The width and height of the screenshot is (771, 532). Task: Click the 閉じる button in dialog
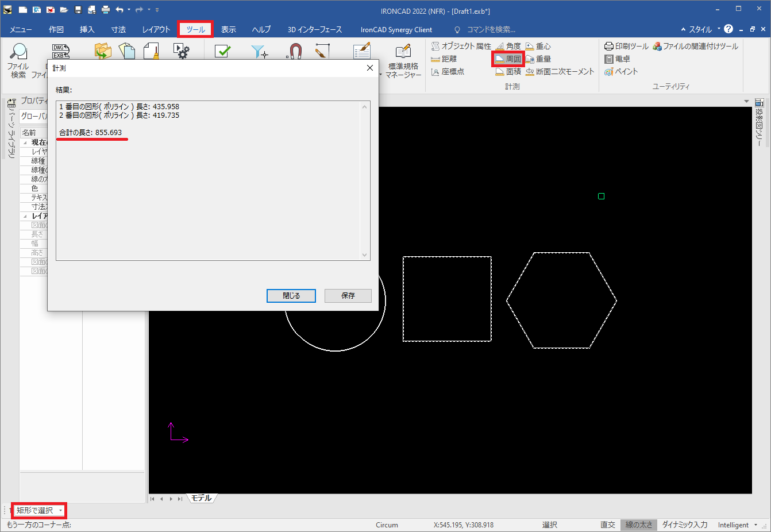pyautogui.click(x=291, y=296)
